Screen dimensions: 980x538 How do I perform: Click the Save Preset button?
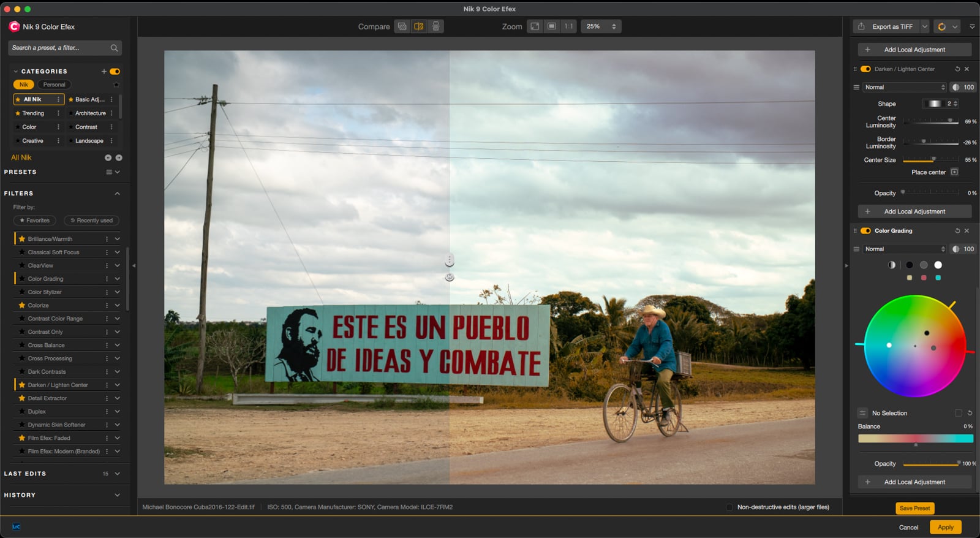coord(915,508)
